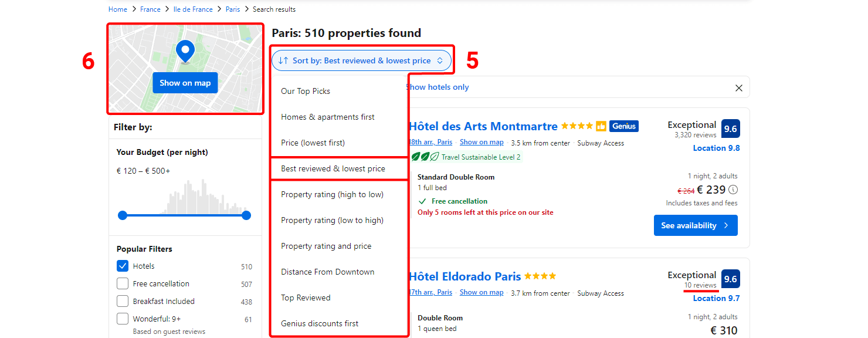
Task: Select Price (lowest first) sort option
Action: click(x=313, y=143)
